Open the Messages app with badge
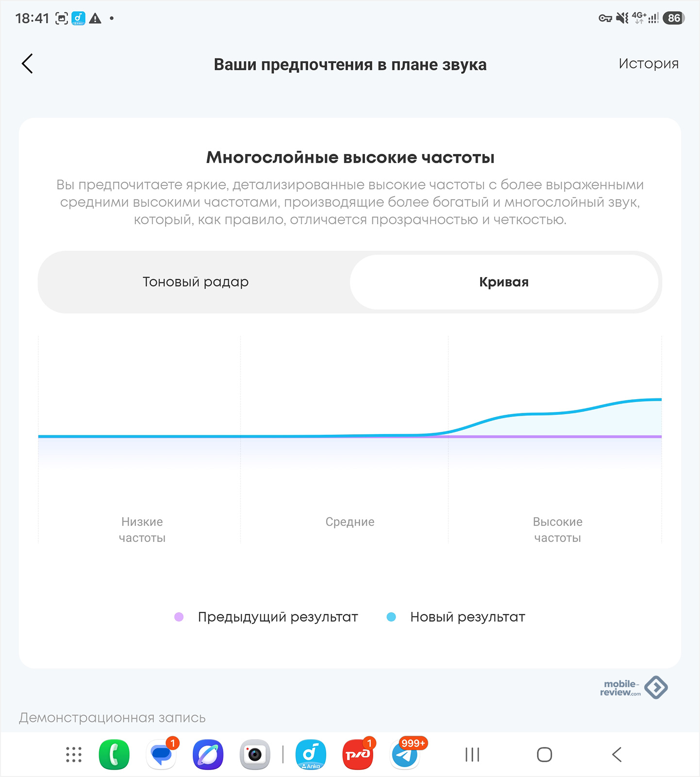700x777 pixels. pyautogui.click(x=162, y=755)
